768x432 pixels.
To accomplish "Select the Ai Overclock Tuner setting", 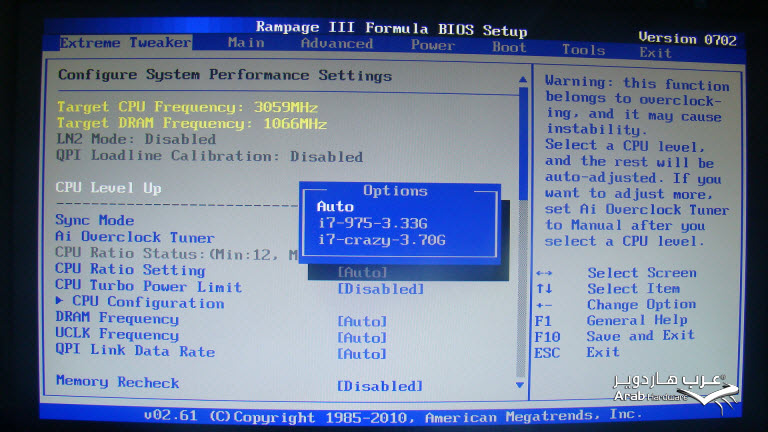I will pos(135,237).
